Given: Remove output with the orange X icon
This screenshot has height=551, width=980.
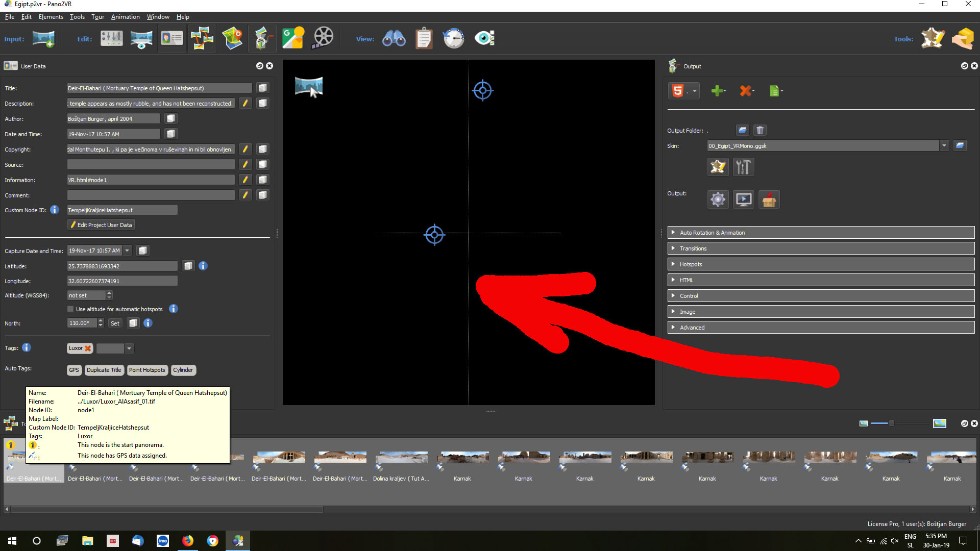Looking at the screenshot, I should point(746,91).
